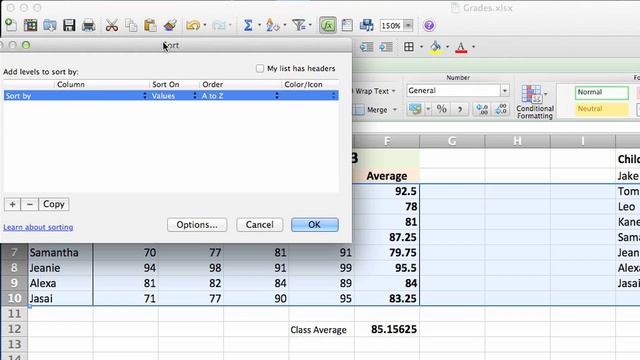This screenshot has height=360, width=640.
Task: Click the Filter funnel icon
Action: (299, 25)
